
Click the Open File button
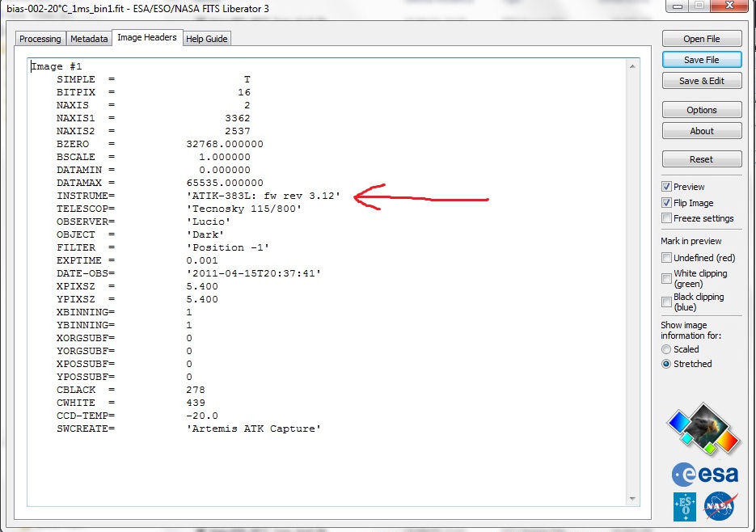click(702, 39)
